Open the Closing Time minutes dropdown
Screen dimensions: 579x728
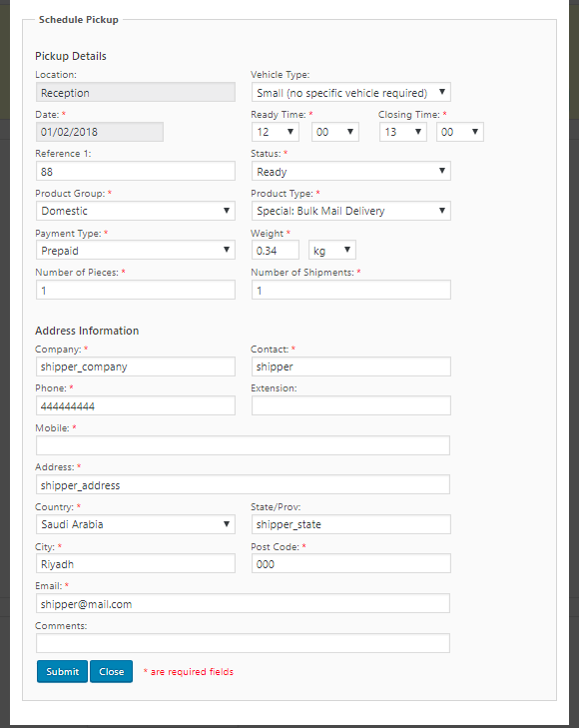(x=460, y=132)
